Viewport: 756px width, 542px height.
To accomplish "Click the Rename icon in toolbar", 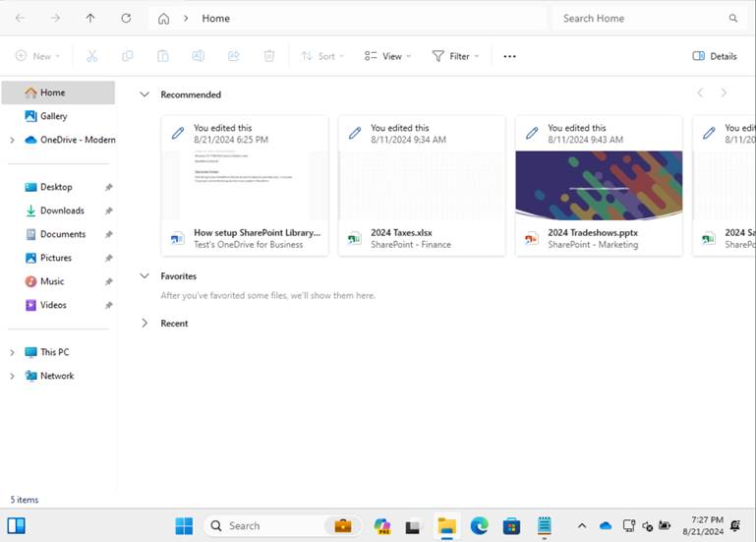I will (x=198, y=56).
